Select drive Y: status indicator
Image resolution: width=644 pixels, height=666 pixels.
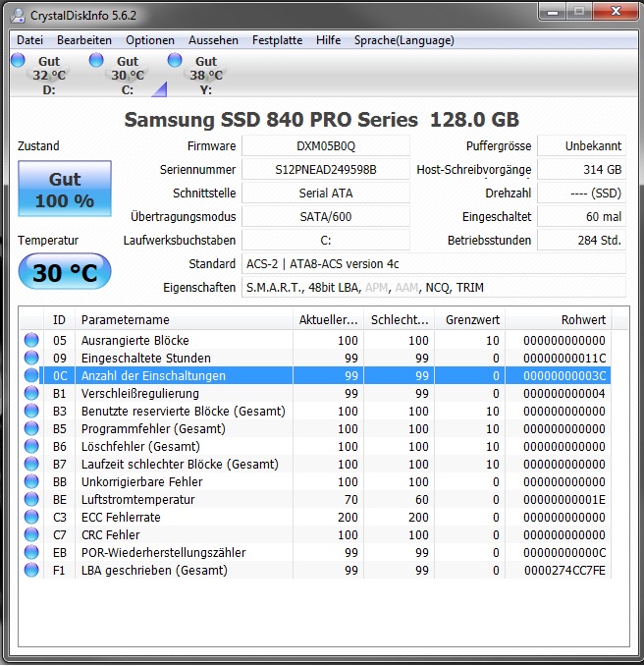point(198,75)
